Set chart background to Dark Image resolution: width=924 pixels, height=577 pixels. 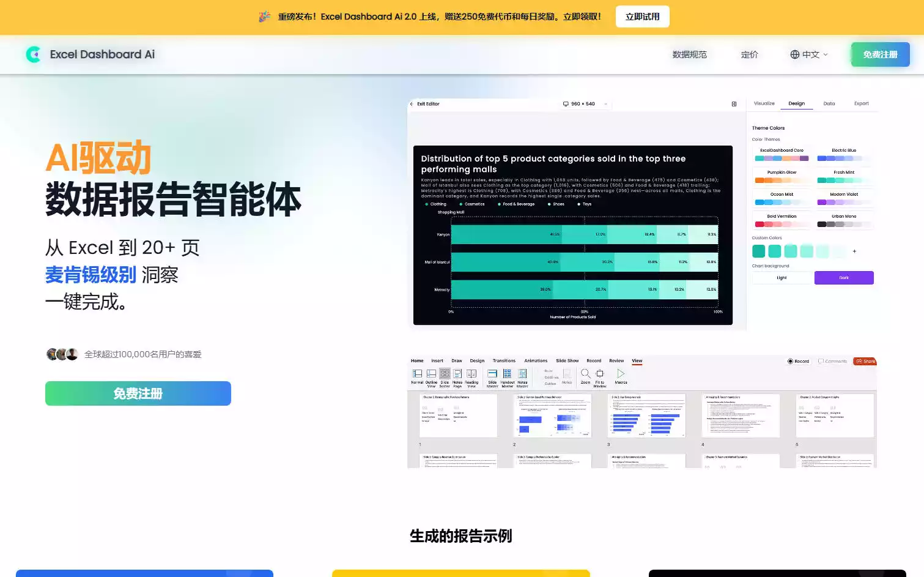click(844, 278)
